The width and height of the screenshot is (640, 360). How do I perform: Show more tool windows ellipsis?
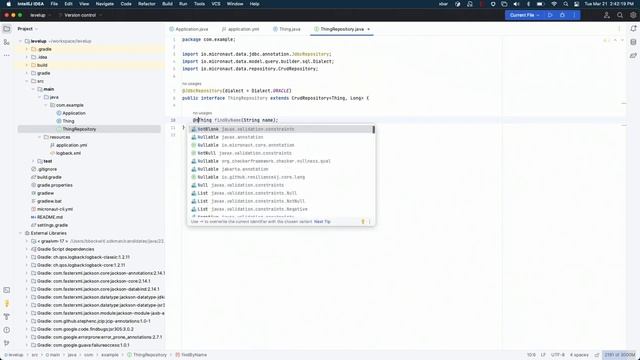(x=7, y=55)
